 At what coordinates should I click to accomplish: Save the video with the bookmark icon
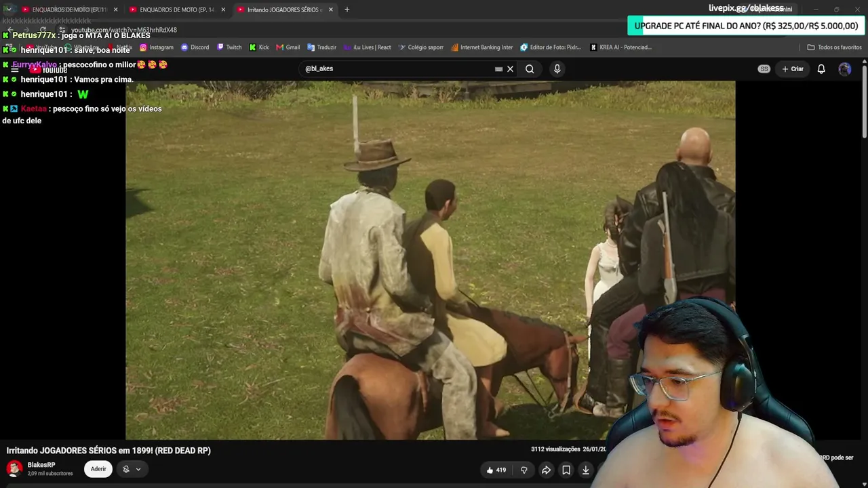pyautogui.click(x=566, y=470)
